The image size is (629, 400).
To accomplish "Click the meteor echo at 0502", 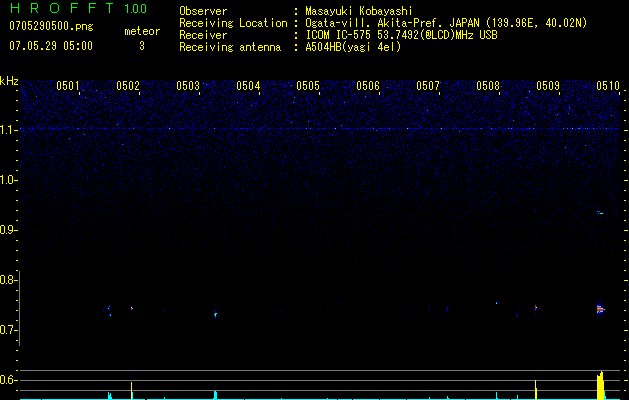I will (132, 309).
